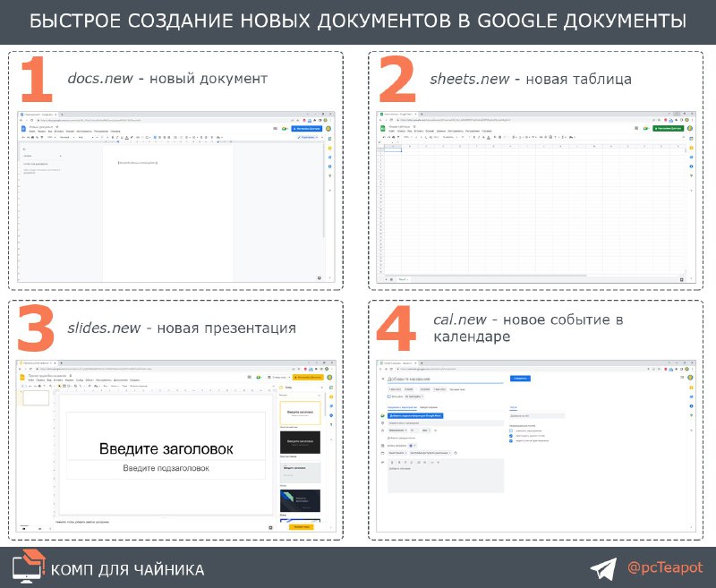Open the repeat dropdown in Calendar event
Viewport: 716px width, 588px height.
[413, 396]
